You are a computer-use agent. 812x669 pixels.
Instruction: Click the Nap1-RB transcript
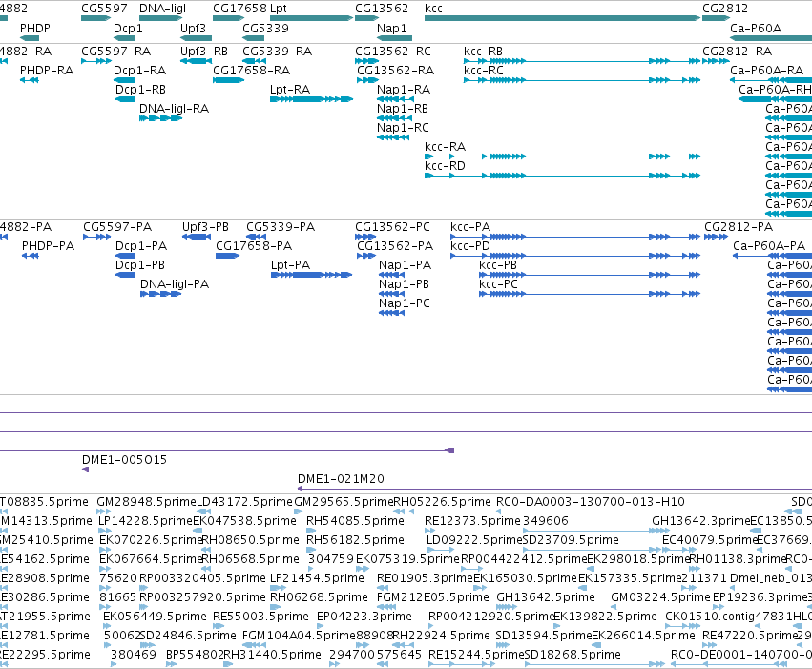395,118
